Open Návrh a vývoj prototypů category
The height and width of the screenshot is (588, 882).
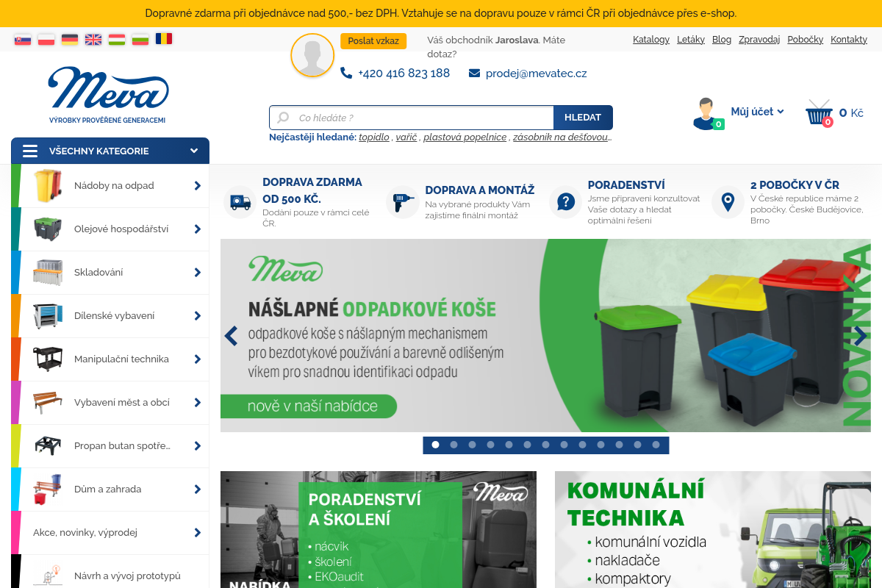pos(110,572)
